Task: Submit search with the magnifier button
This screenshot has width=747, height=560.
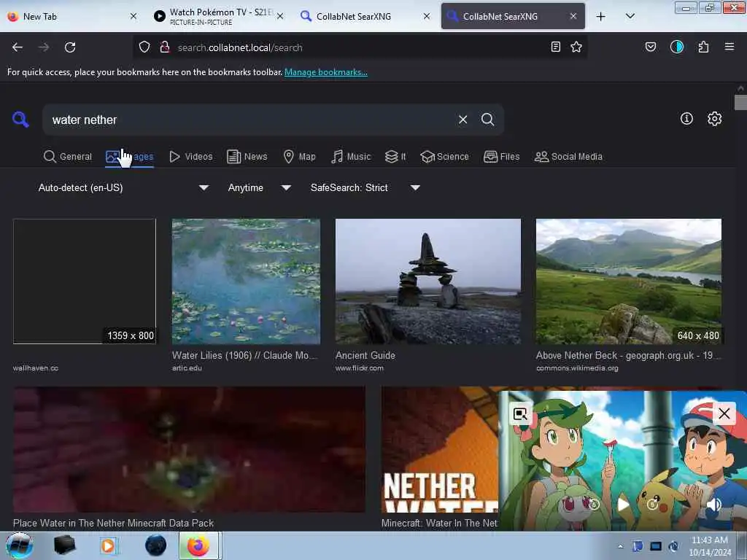Action: [x=487, y=120]
